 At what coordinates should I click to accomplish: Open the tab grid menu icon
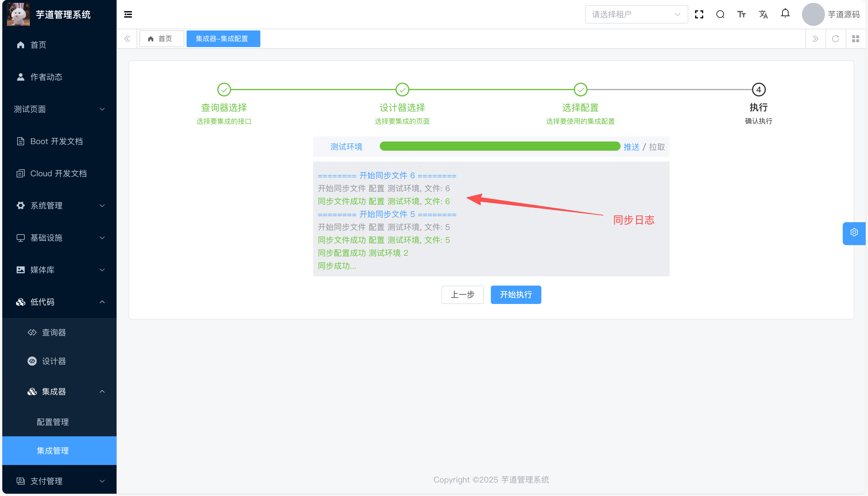point(855,39)
